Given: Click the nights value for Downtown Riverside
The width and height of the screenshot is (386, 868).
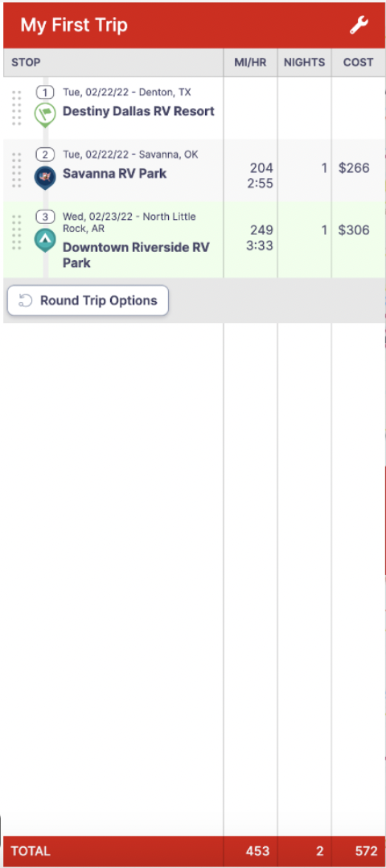Looking at the screenshot, I should [324, 229].
